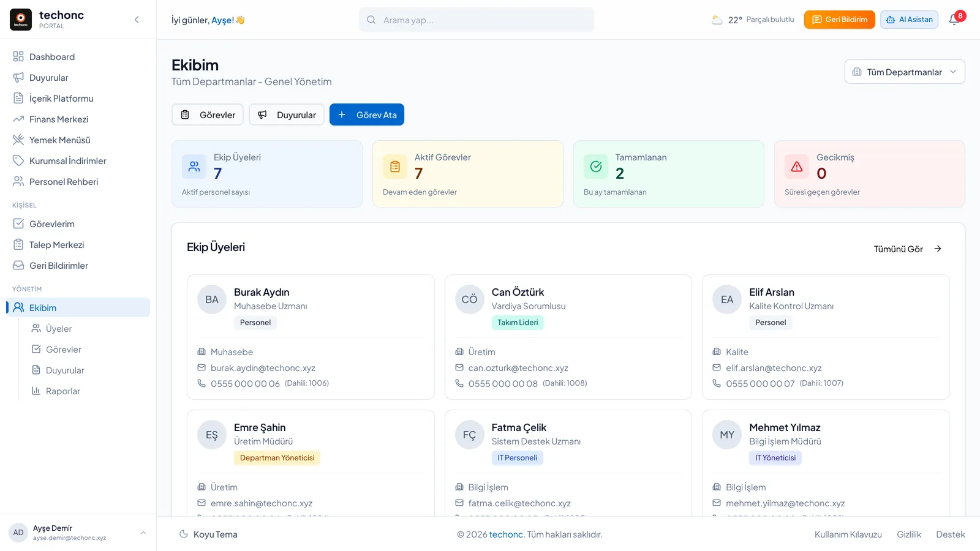
Task: Click the FÇ avatar of Fatma Çelik
Action: point(470,435)
